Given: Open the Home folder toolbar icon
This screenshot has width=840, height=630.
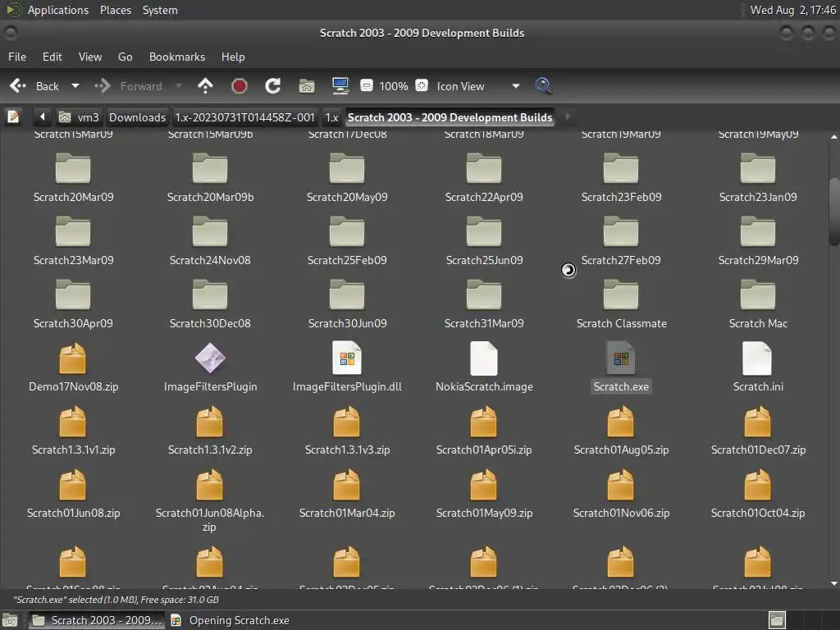Looking at the screenshot, I should click(x=307, y=85).
